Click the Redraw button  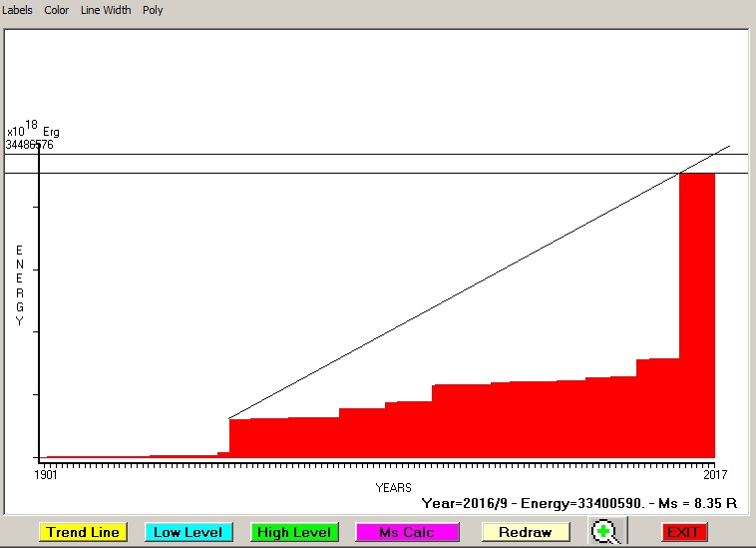coord(525,532)
